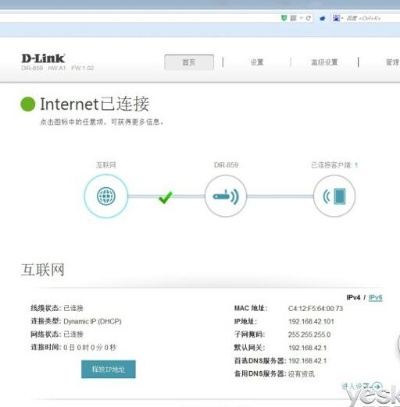
Task: Click the 连接时间 connection time value
Action: click(90, 347)
